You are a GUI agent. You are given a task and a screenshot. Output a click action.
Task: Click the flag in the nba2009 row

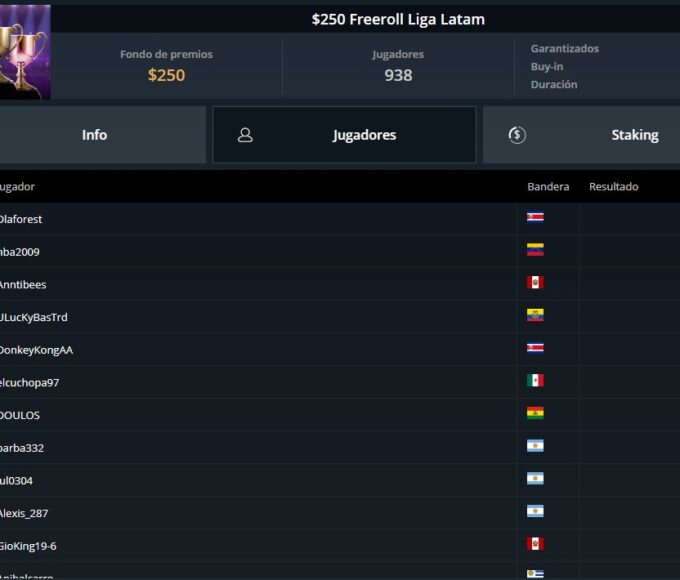[535, 250]
